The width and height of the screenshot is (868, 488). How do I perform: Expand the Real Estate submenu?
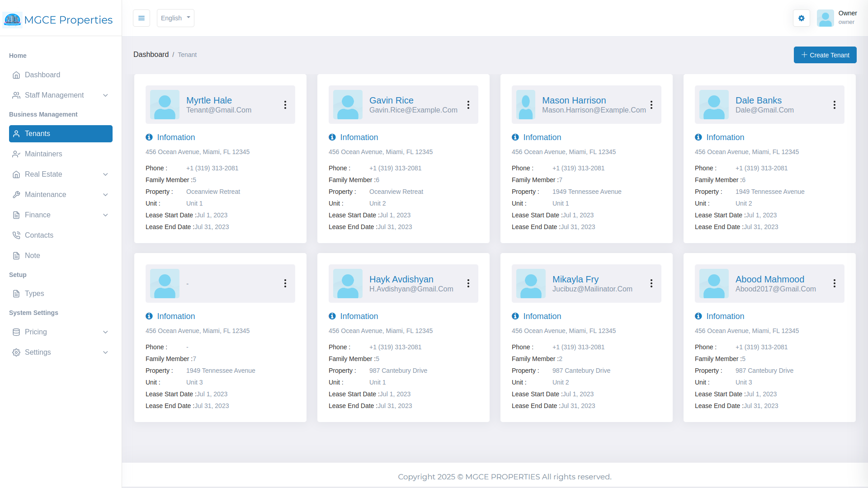(x=61, y=174)
